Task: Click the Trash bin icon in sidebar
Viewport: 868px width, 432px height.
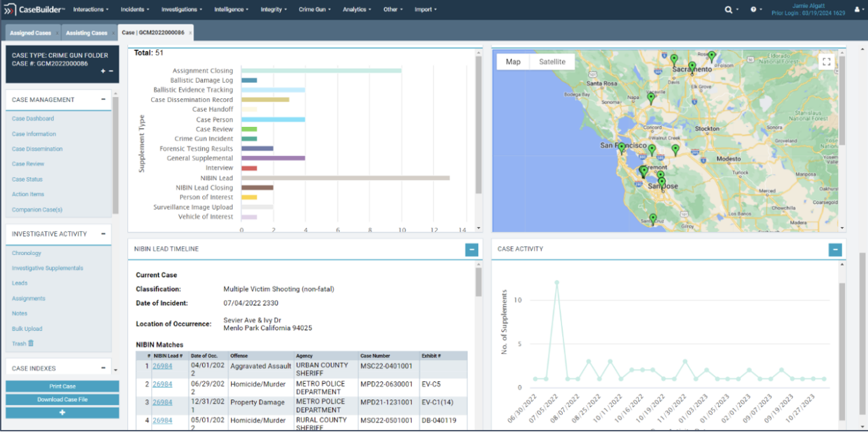Action: point(31,343)
